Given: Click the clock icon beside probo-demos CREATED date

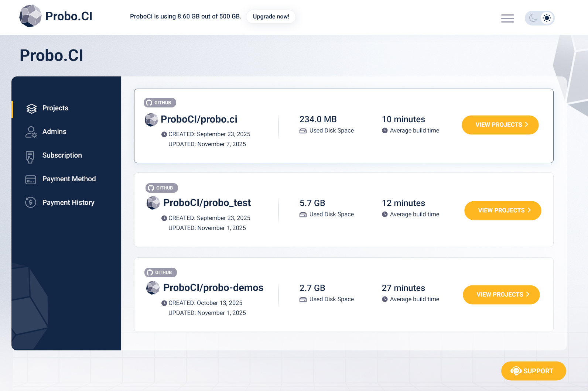Looking at the screenshot, I should (164, 303).
